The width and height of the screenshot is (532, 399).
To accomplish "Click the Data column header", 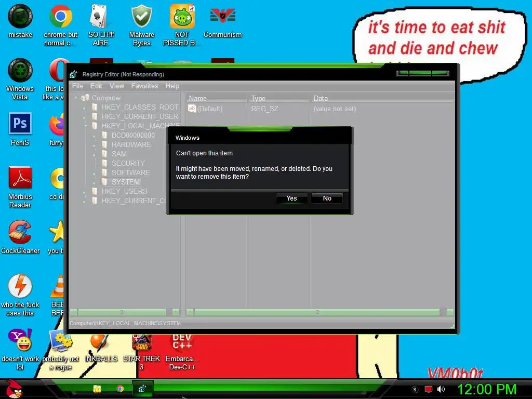I will tap(382, 98).
